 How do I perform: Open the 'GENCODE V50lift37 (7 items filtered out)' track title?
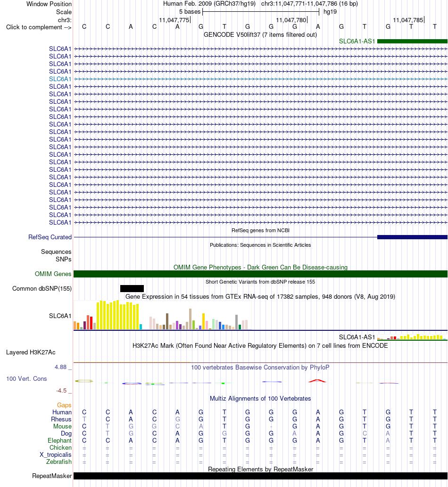tap(260, 35)
